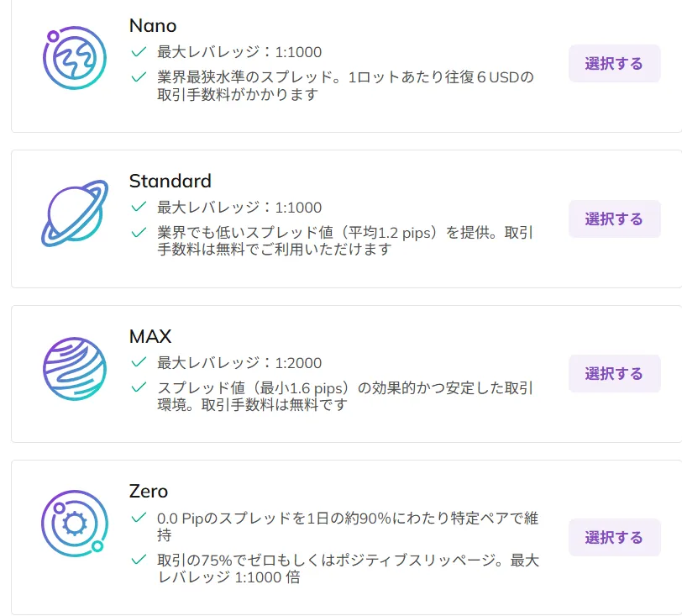The width and height of the screenshot is (682, 616).
Task: Click the Standard heading text
Action: [169, 181]
